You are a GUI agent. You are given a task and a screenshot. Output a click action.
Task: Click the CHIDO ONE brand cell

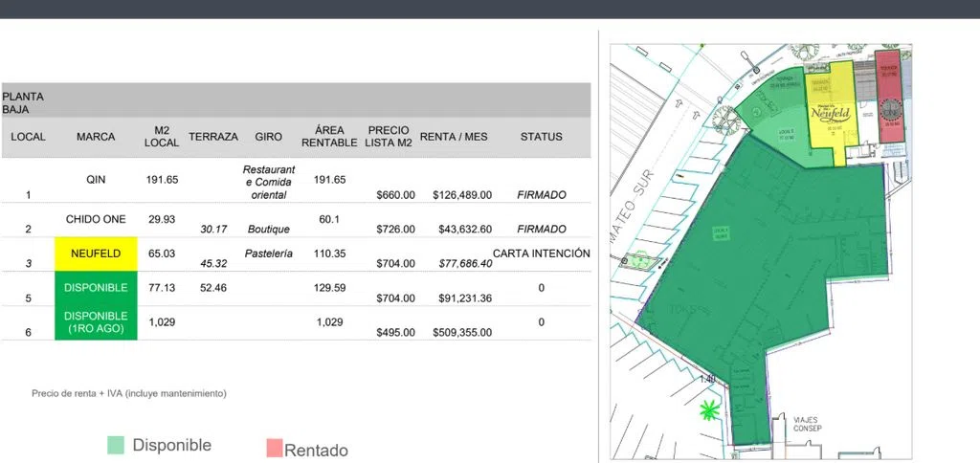[x=96, y=219]
